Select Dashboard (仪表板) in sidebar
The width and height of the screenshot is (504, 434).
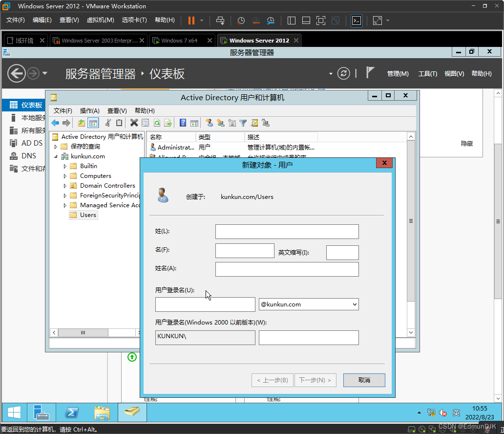coord(23,105)
